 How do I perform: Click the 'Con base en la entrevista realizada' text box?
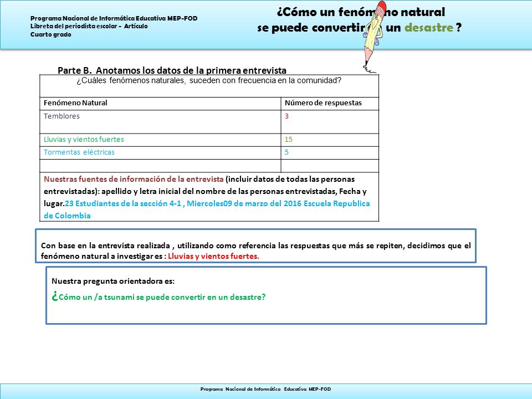256,246
